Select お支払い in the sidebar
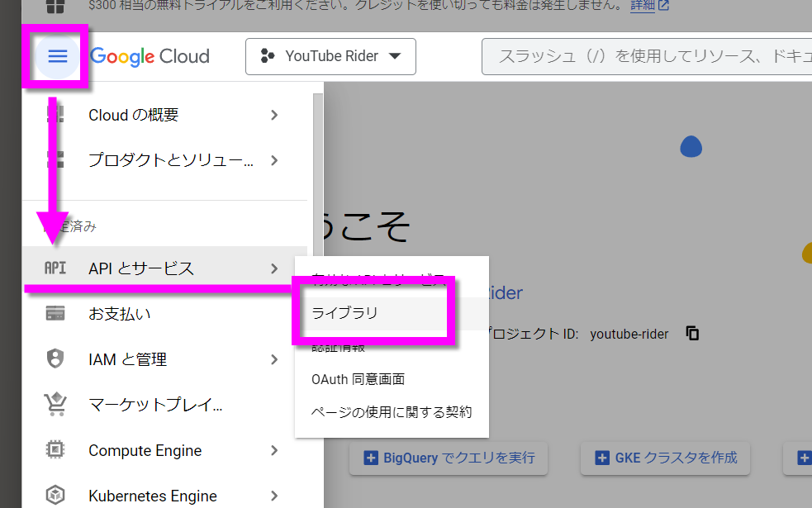Viewport: 812px width, 508px height. 164,314
